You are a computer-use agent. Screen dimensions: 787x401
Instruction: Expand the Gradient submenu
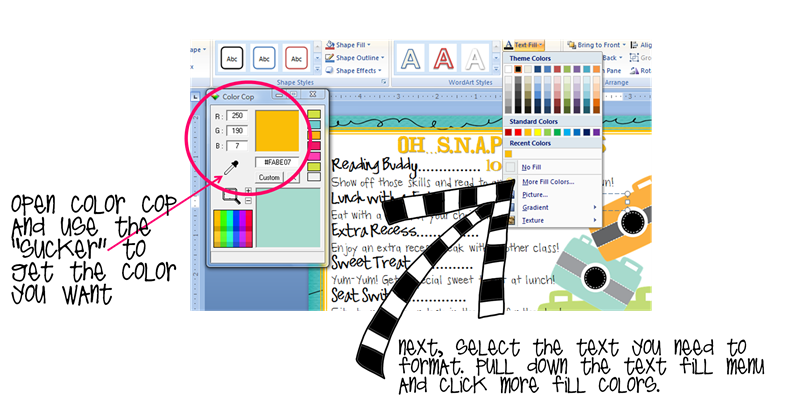click(552, 207)
